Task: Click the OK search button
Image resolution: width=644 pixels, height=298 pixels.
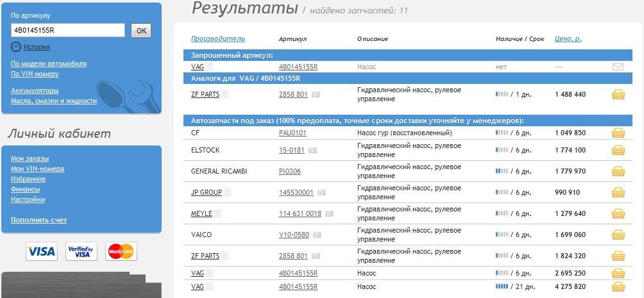Action: [x=141, y=30]
